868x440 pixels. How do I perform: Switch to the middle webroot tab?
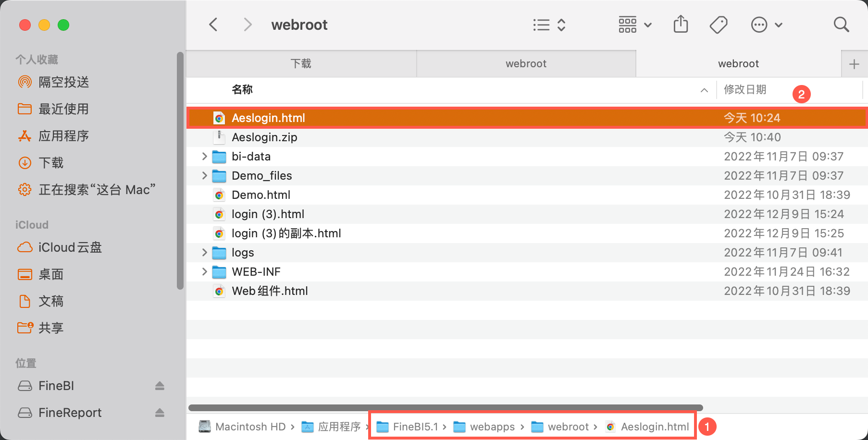coord(526,63)
